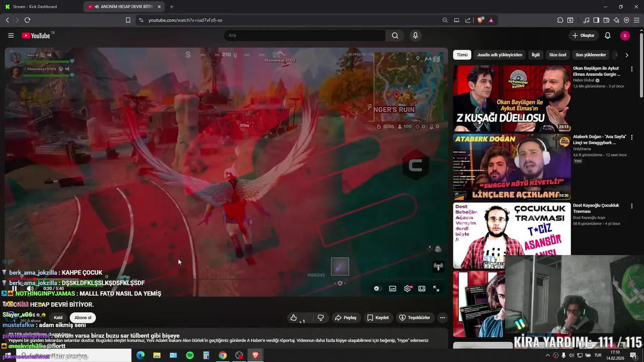Open the OnlyDrama channel link
This screenshot has width=644, height=362.
(582, 149)
